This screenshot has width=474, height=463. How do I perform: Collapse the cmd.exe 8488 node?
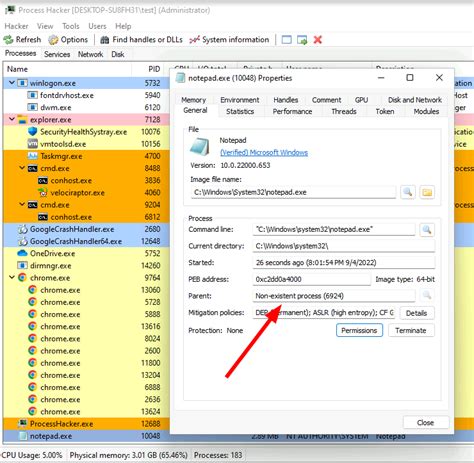click(x=22, y=168)
